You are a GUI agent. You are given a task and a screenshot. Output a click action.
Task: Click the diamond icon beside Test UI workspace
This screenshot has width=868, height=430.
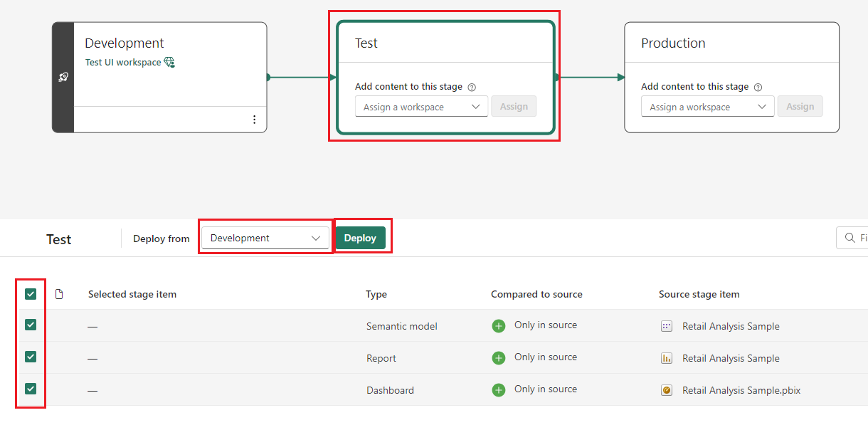click(x=169, y=62)
